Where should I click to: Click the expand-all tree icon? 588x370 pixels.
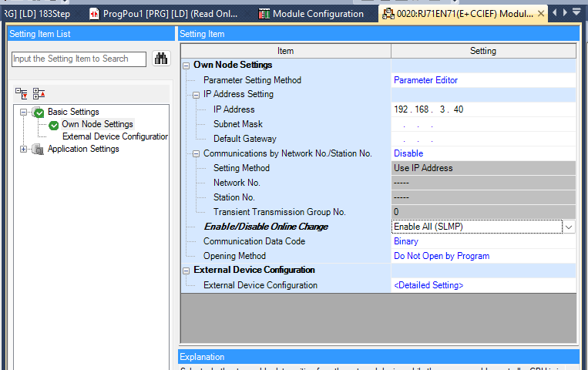tap(22, 93)
